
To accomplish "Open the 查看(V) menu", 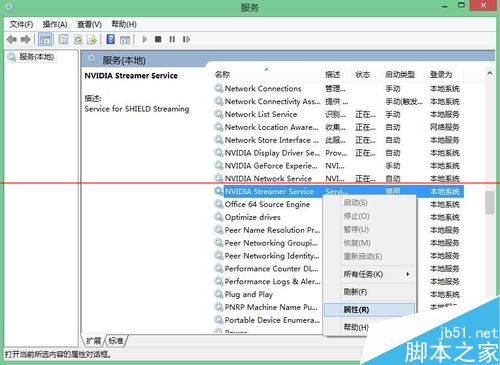I will 89,24.
